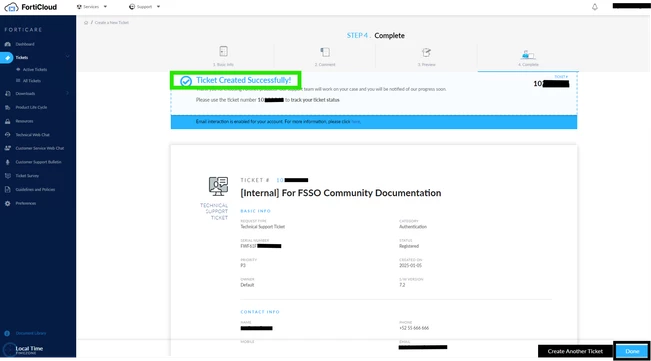The height and width of the screenshot is (361, 651).
Task: Open the notifications bell
Action: 595,7
